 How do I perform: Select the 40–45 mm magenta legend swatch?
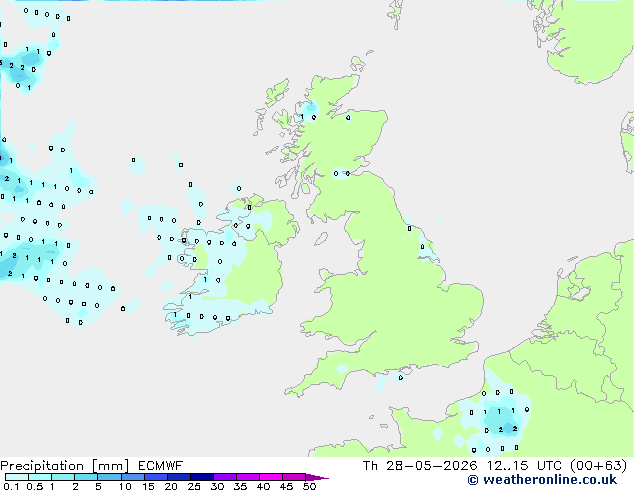[271, 477]
